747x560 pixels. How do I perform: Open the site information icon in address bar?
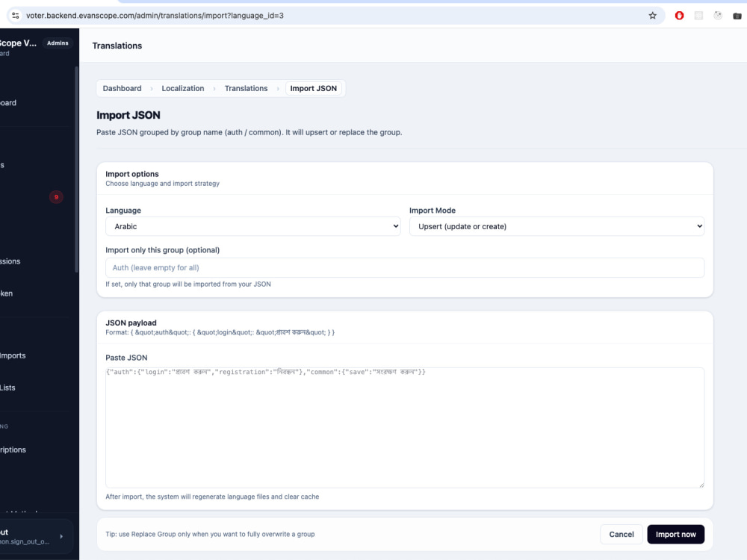pos(15,16)
